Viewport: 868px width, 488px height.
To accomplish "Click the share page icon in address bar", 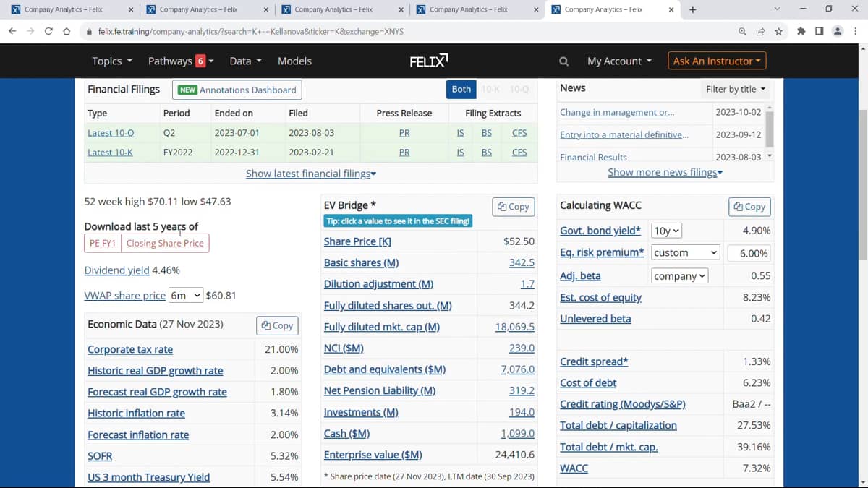I will pos(760,31).
